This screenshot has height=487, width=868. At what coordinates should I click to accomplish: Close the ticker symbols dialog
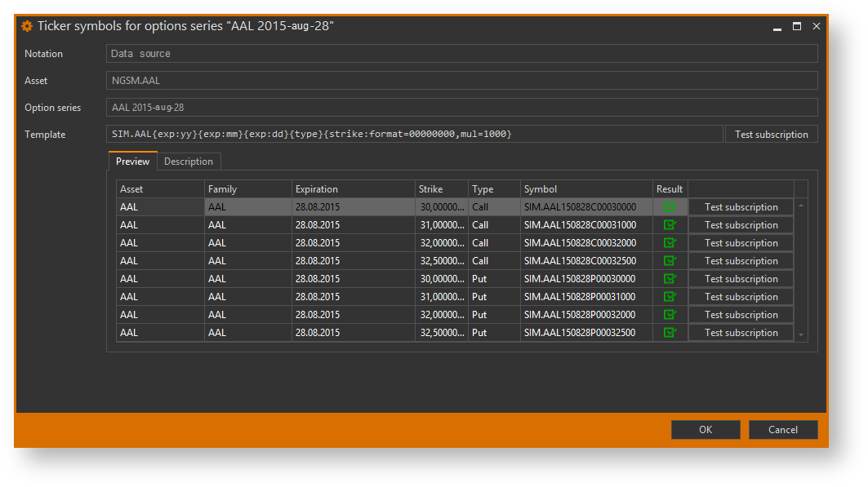(816, 26)
